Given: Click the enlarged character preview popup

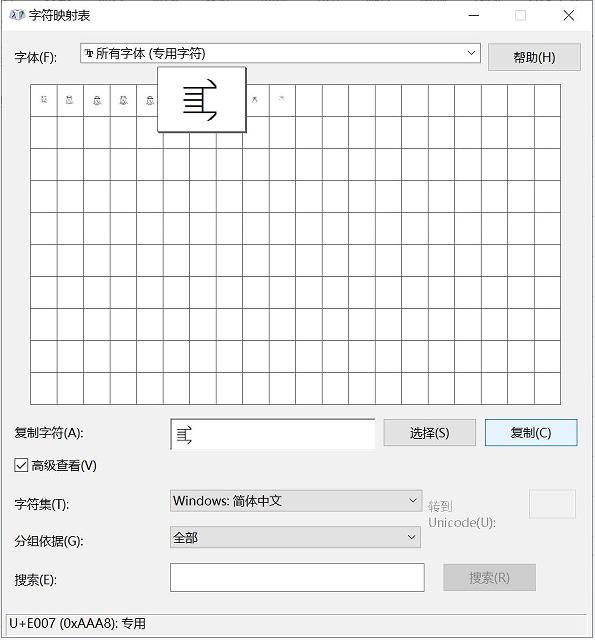Looking at the screenshot, I should point(202,100).
